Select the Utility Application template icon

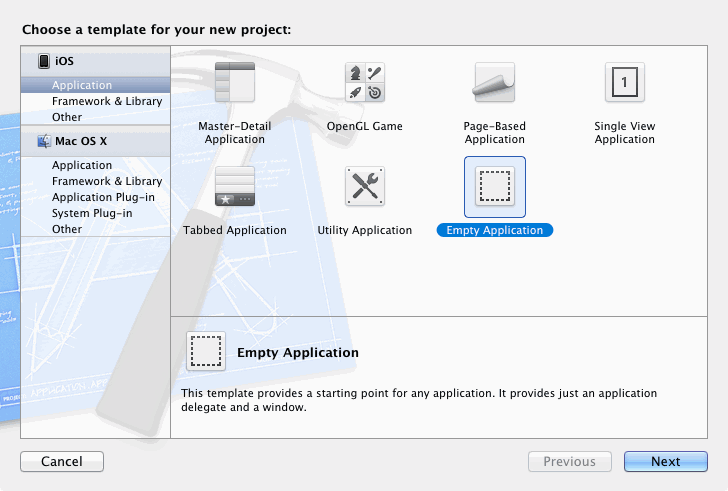coord(365,186)
